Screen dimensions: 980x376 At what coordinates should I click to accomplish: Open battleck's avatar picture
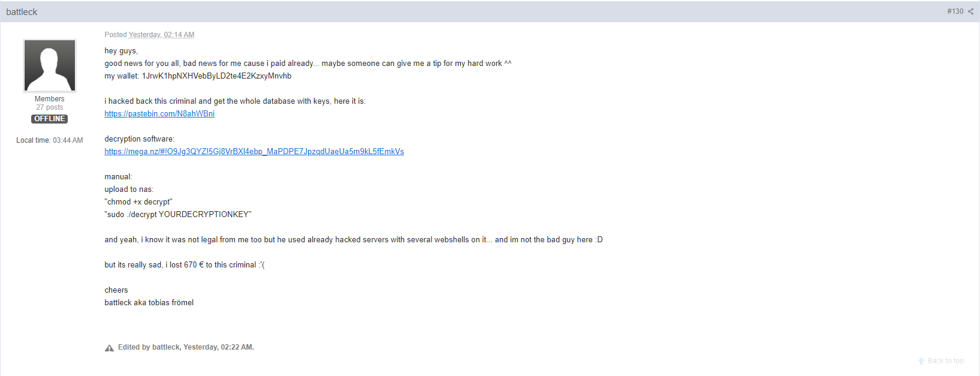(50, 65)
